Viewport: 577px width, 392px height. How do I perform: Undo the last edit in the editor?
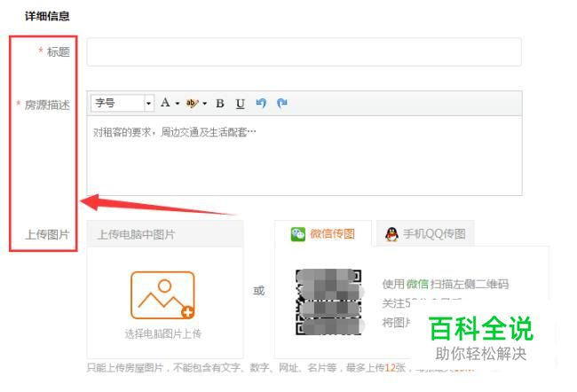point(261,103)
